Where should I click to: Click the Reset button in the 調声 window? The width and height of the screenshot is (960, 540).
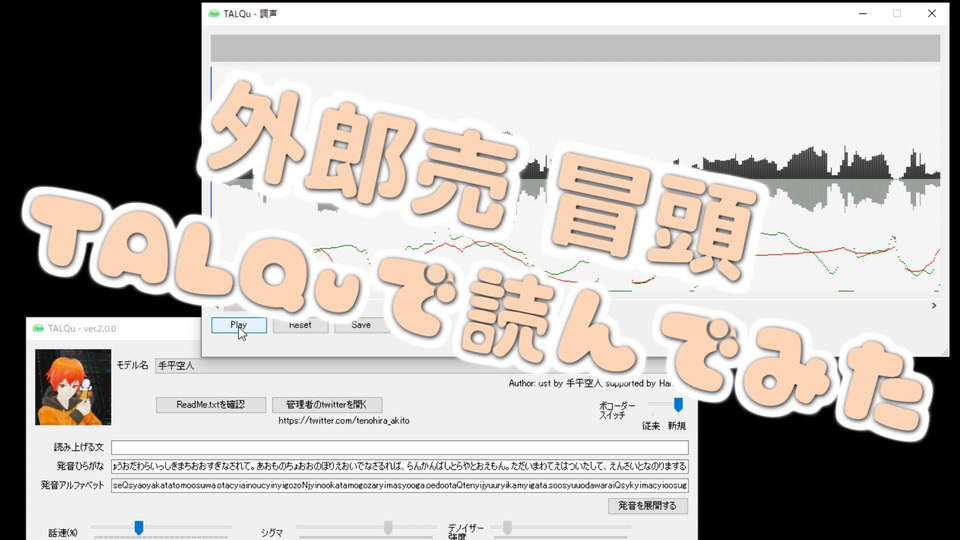tap(300, 325)
